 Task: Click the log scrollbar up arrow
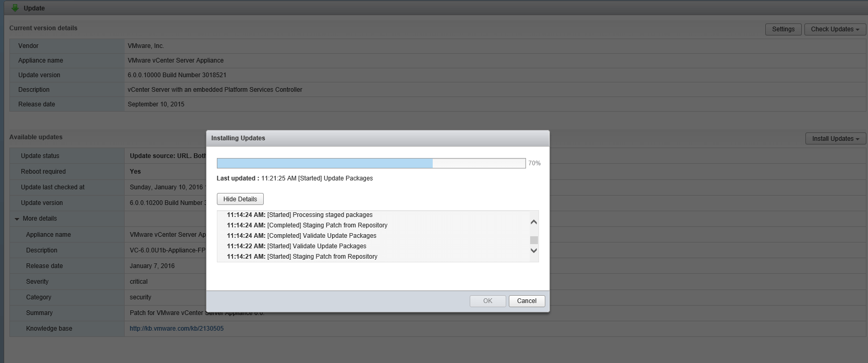coord(533,222)
